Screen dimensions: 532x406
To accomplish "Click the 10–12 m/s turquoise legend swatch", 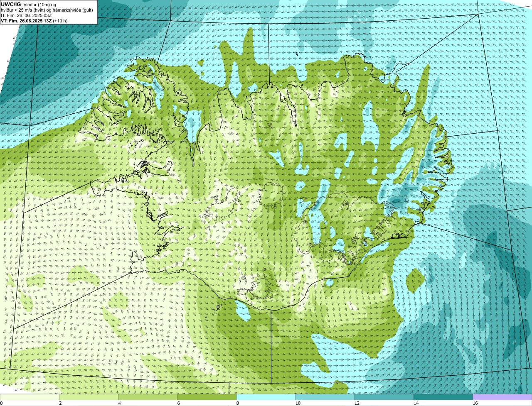I will (x=325, y=397).
